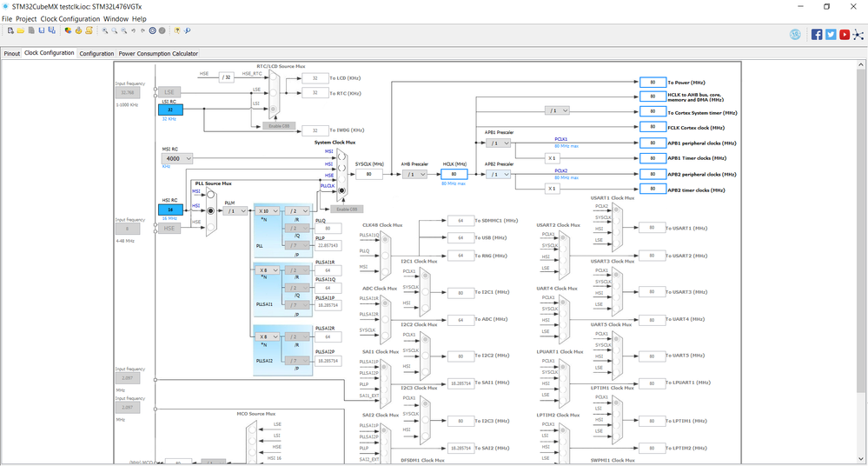The height and width of the screenshot is (466, 868).
Task: Click the New Project toolbar icon
Action: click(10, 30)
